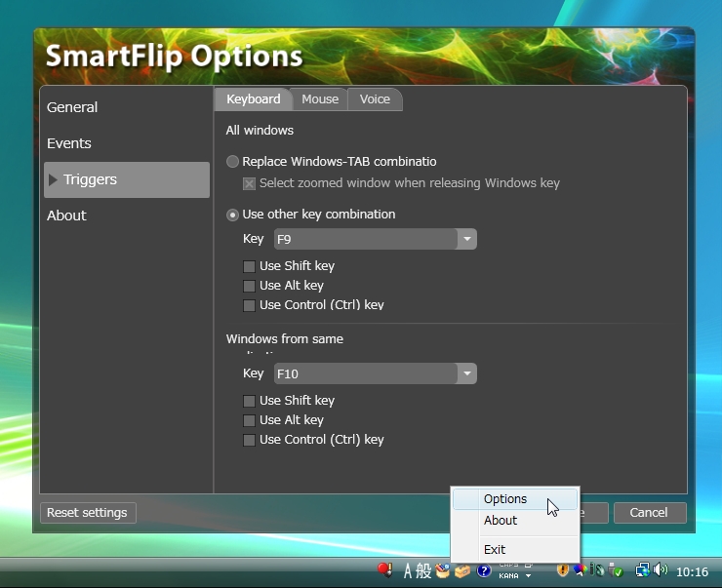This screenshot has height=588, width=722.
Task: Enable Use Control key under All windows
Action: [x=249, y=305]
